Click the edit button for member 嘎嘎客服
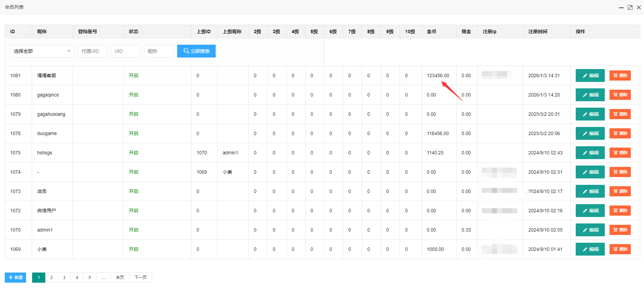Viewport: 644px width, 304px height. (x=590, y=75)
